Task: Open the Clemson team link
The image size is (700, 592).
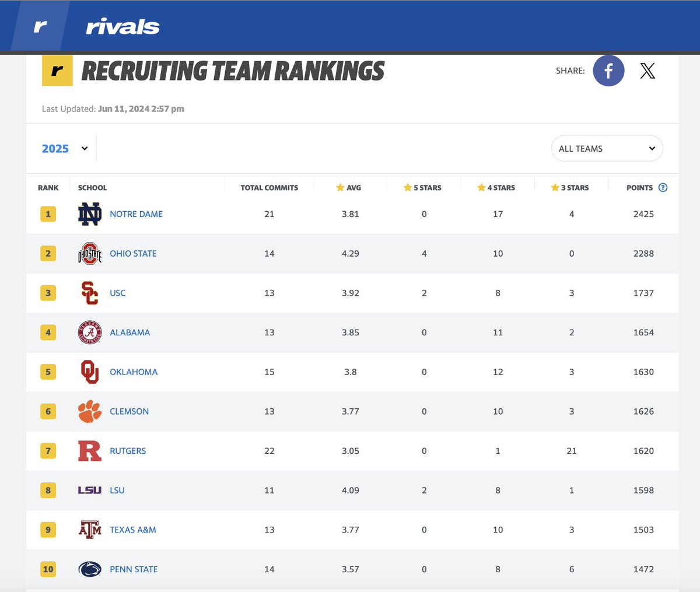Action: 129,411
